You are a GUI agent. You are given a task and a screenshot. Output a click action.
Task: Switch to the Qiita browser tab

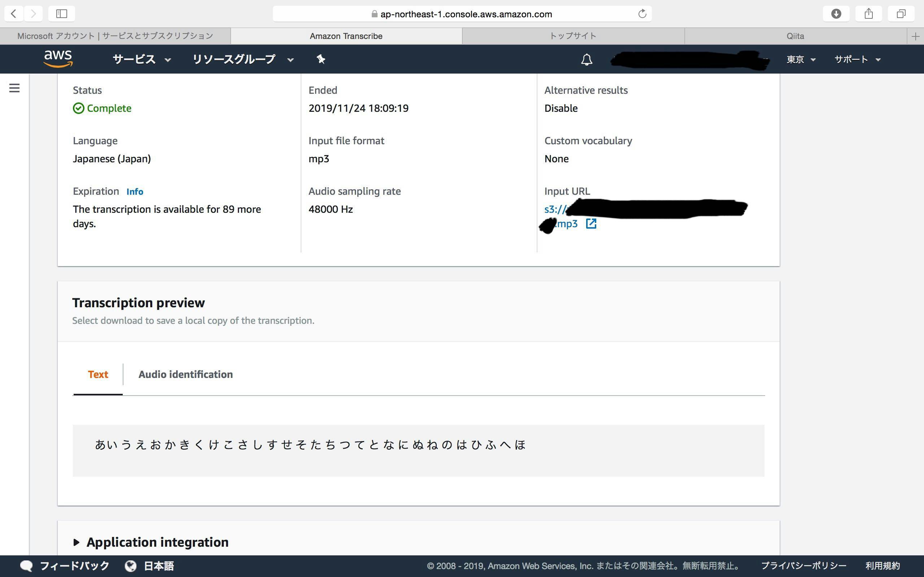795,36
